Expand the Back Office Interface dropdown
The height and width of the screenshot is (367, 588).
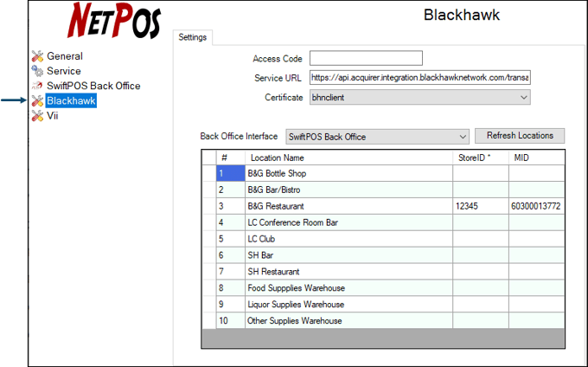coord(377,137)
